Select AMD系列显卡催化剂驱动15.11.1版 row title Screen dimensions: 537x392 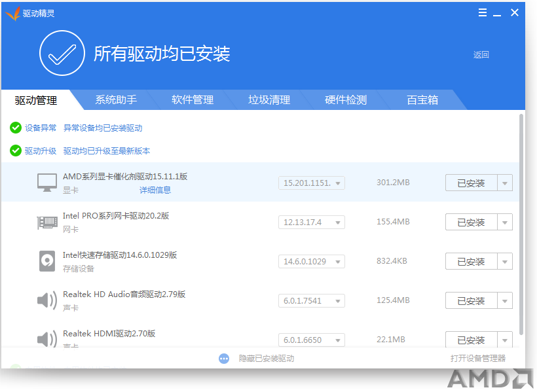click(x=125, y=176)
